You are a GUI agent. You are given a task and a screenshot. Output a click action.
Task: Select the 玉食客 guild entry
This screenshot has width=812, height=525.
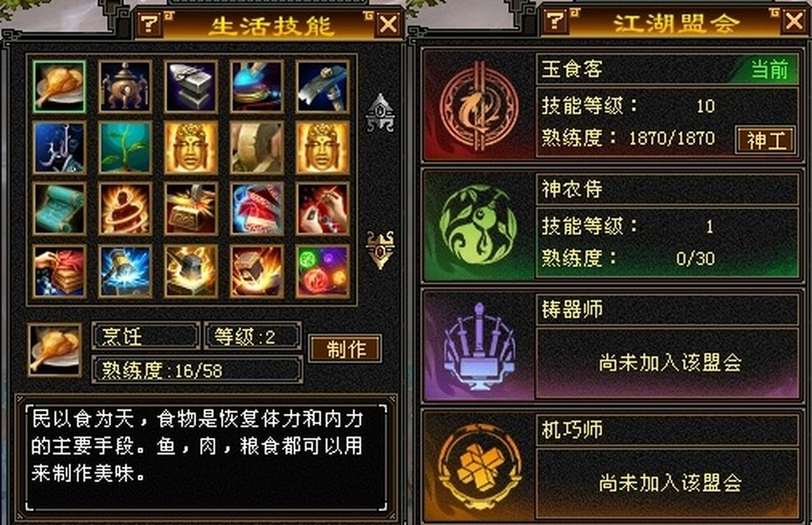tap(612, 106)
